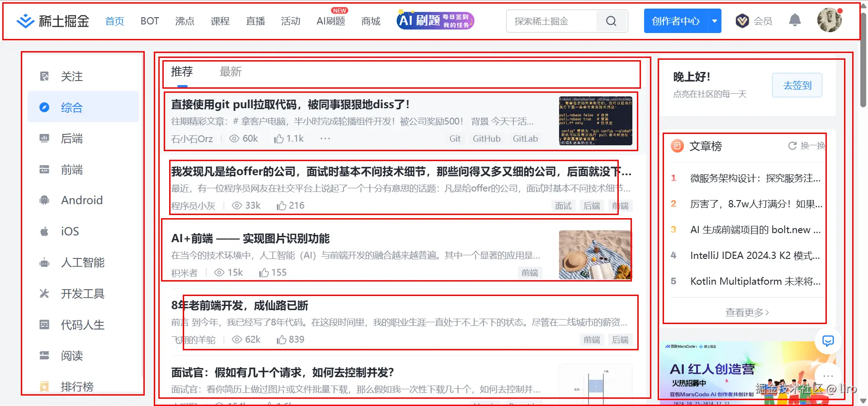The image size is (868, 406).
Task: Open git pull article terminal thumbnail
Action: (x=596, y=121)
